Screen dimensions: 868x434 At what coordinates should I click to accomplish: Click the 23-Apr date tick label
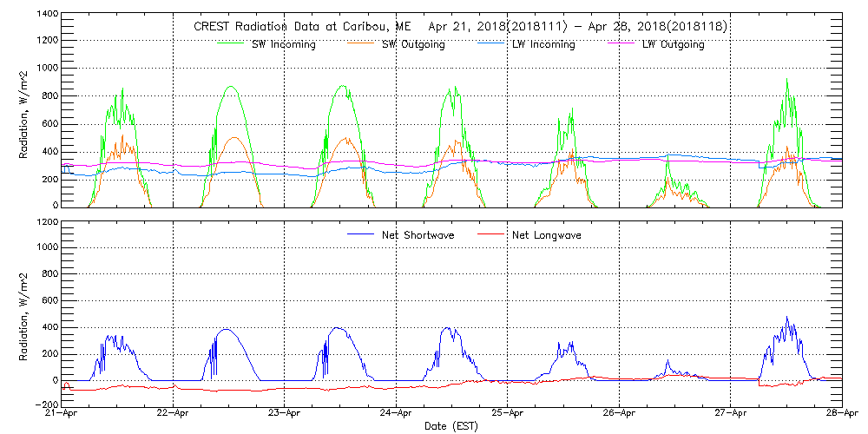[x=284, y=414]
